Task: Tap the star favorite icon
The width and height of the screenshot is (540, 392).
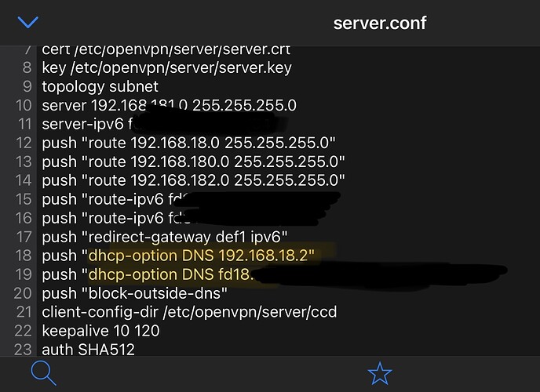Action: [380, 373]
